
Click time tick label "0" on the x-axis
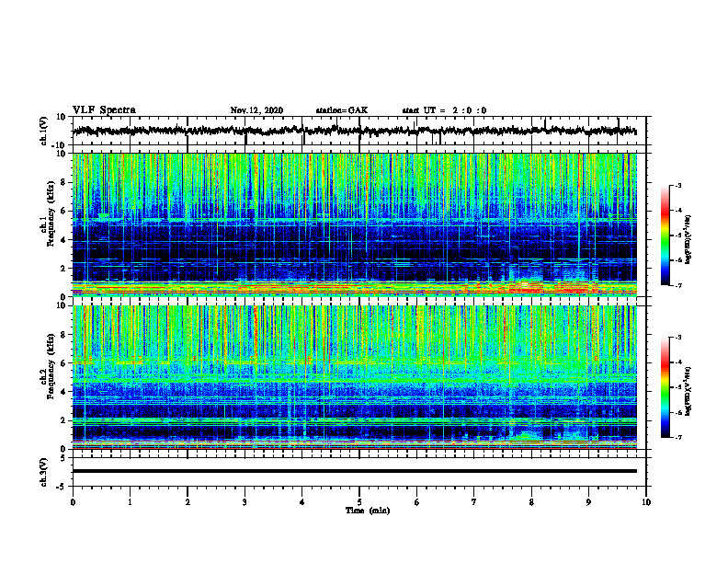(x=73, y=502)
